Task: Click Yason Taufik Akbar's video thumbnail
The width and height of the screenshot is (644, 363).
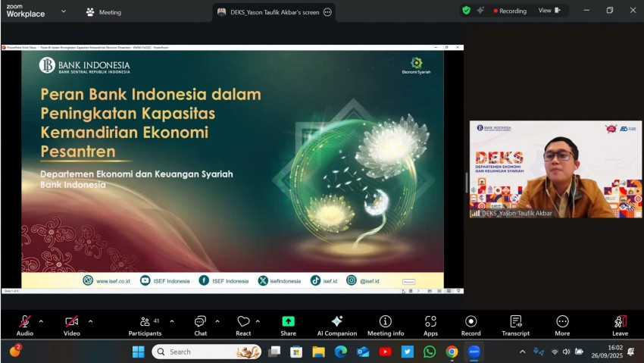Action: (555, 169)
